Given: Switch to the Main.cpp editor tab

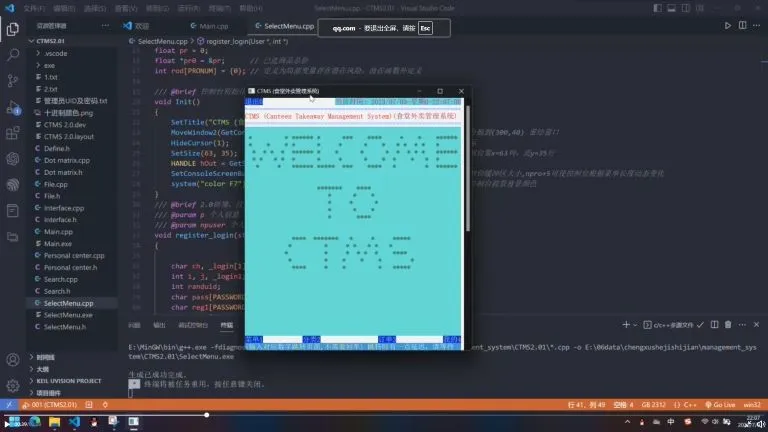Looking at the screenshot, I should 212,26.
